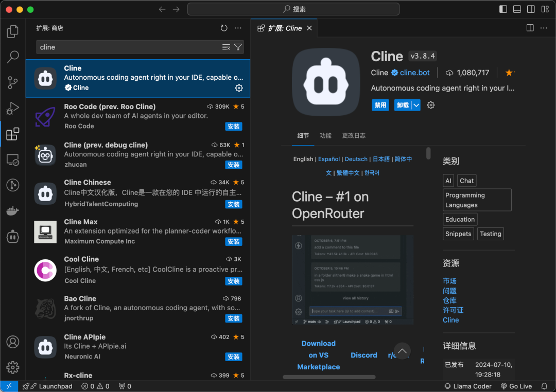556x392 pixels.
Task: Open the extensions view More Actions menu
Action: [237, 28]
